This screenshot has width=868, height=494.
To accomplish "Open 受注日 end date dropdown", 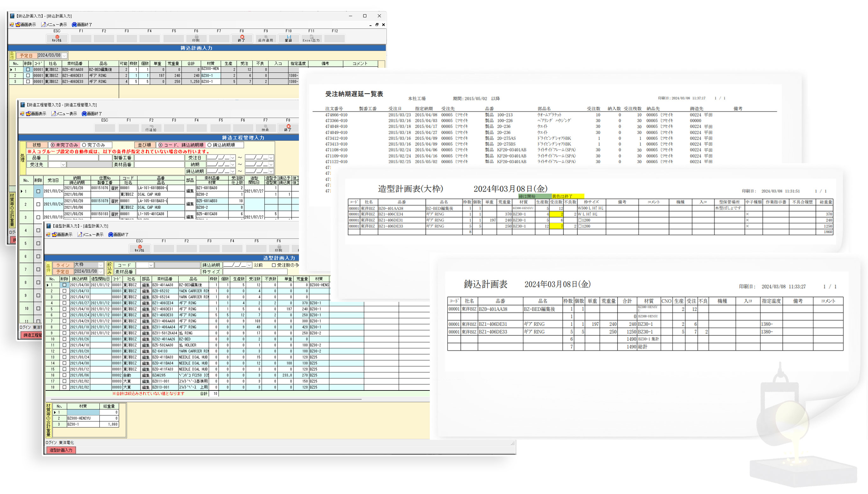I will point(271,158).
